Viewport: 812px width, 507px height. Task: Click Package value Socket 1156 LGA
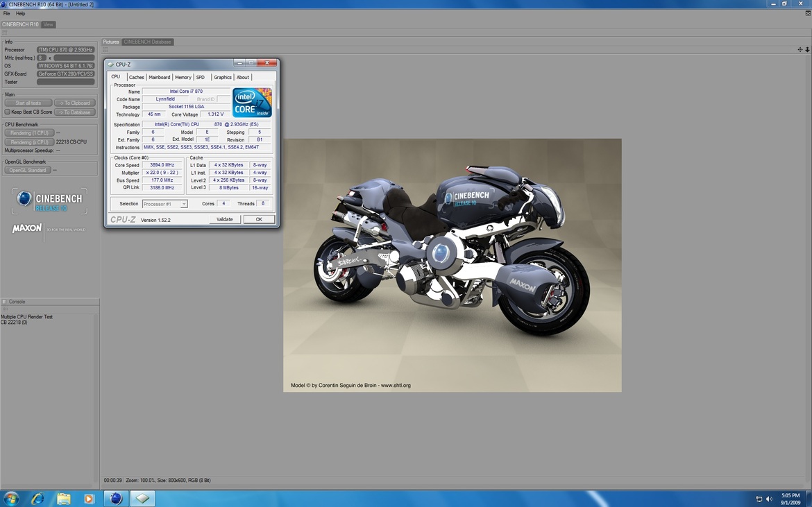click(187, 107)
